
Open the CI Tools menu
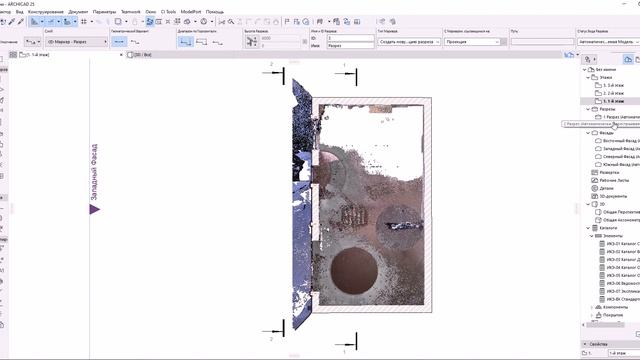click(x=169, y=12)
